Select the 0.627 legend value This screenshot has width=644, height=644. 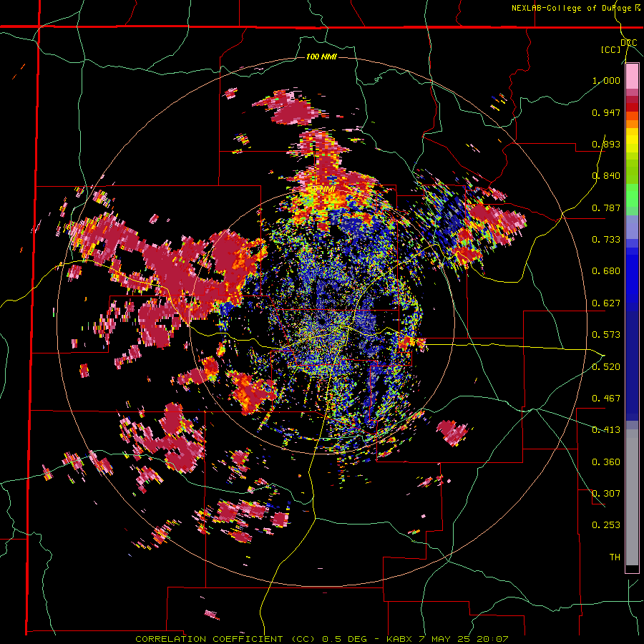[606, 303]
